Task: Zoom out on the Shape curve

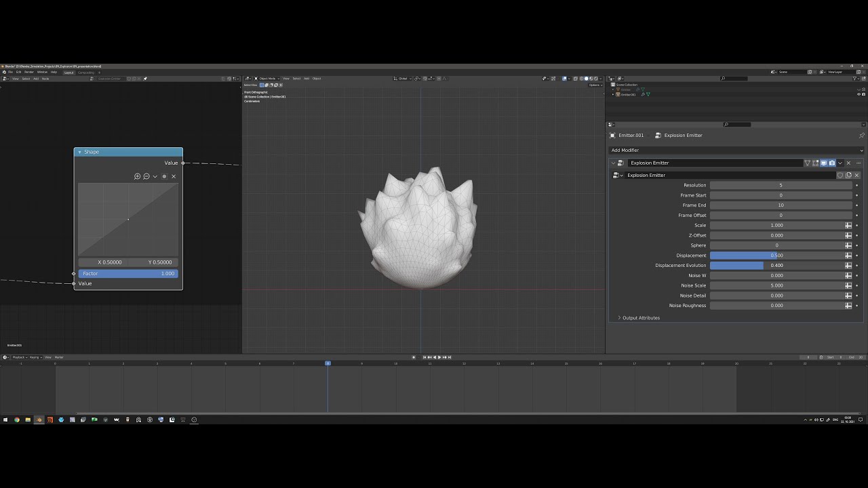Action: point(146,176)
